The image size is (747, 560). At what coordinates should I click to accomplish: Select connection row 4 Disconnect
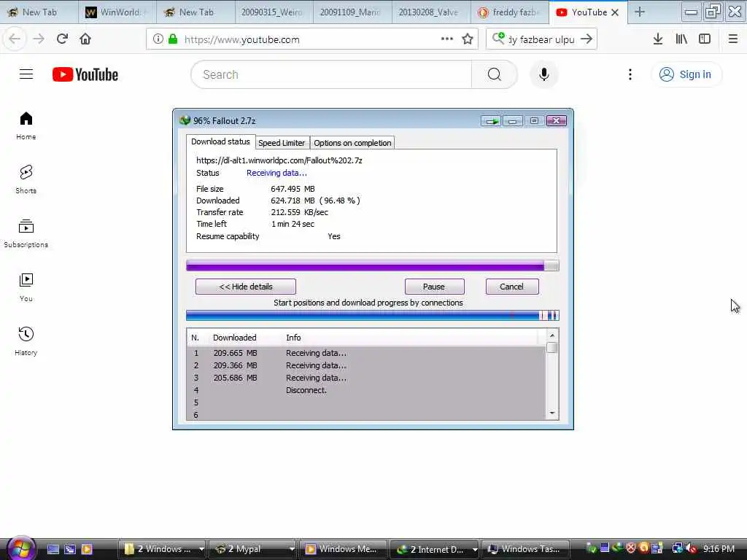[x=366, y=390]
